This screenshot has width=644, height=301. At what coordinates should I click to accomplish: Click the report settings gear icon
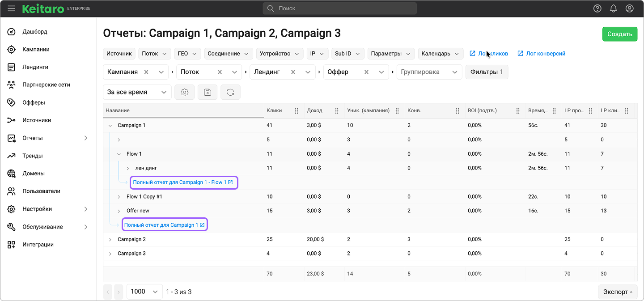(184, 92)
